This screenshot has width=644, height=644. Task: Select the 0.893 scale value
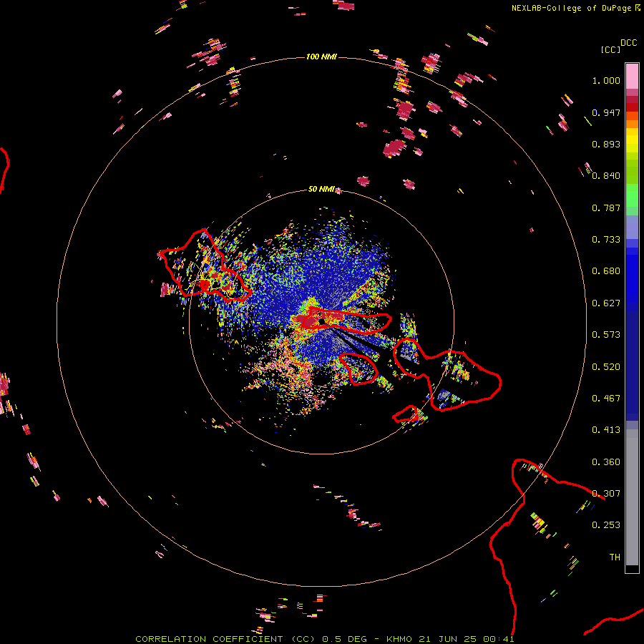(606, 144)
